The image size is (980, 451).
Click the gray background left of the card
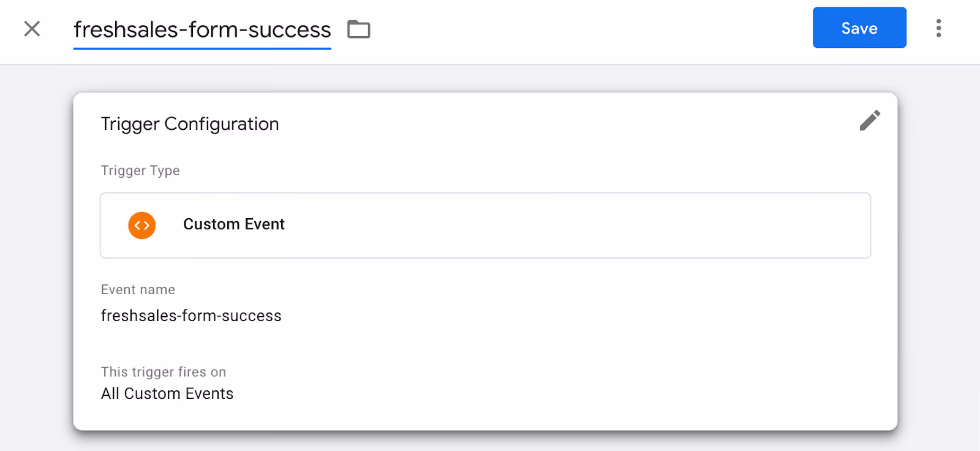click(36, 257)
